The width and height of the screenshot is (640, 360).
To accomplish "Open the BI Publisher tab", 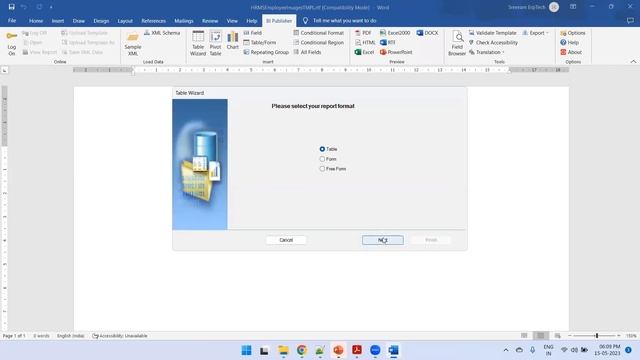I will 279,20.
